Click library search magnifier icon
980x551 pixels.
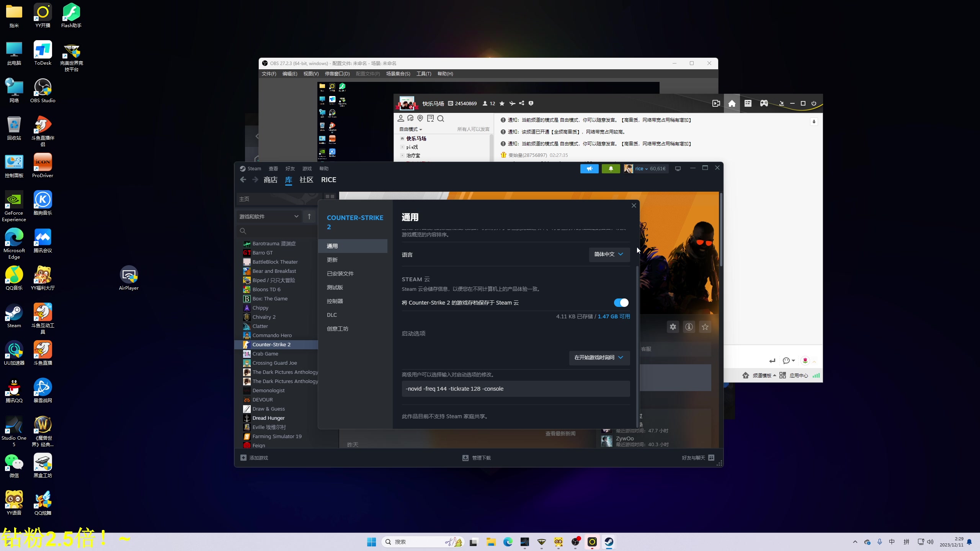(243, 231)
